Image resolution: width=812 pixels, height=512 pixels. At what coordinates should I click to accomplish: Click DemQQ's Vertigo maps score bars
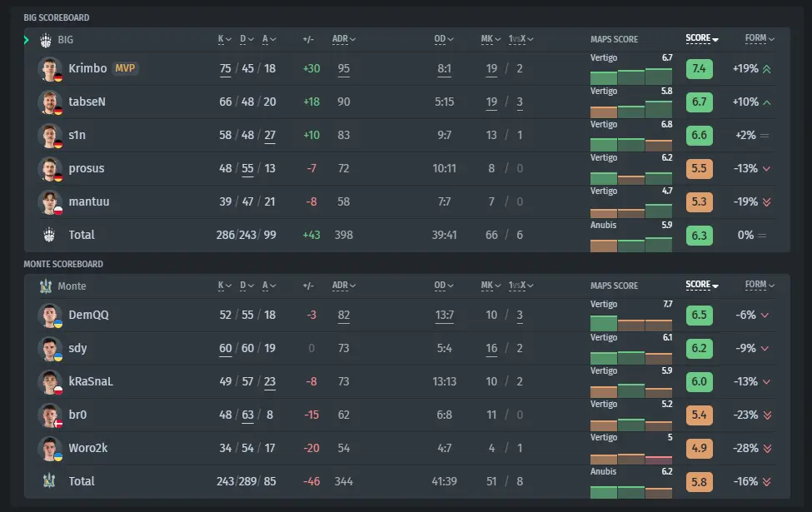(x=630, y=323)
